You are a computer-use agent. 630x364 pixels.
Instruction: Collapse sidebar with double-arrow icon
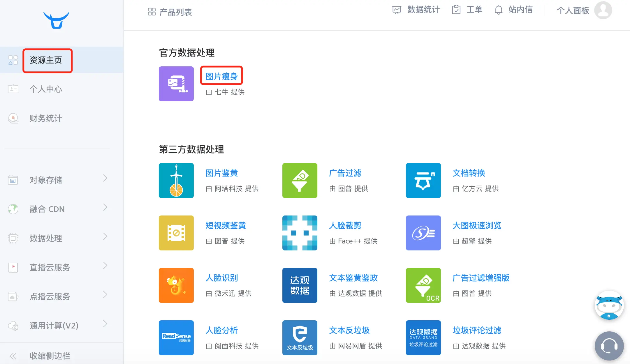[13, 356]
